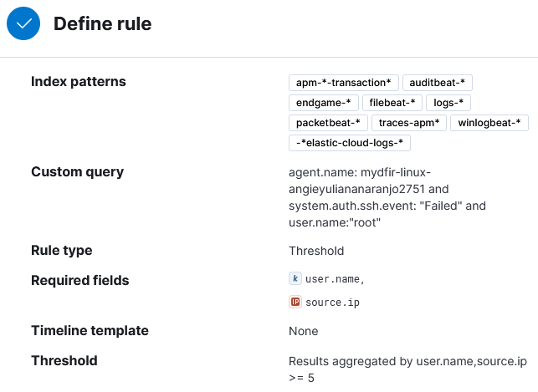Select the apm-*-transaction* index pattern badge

343,83
